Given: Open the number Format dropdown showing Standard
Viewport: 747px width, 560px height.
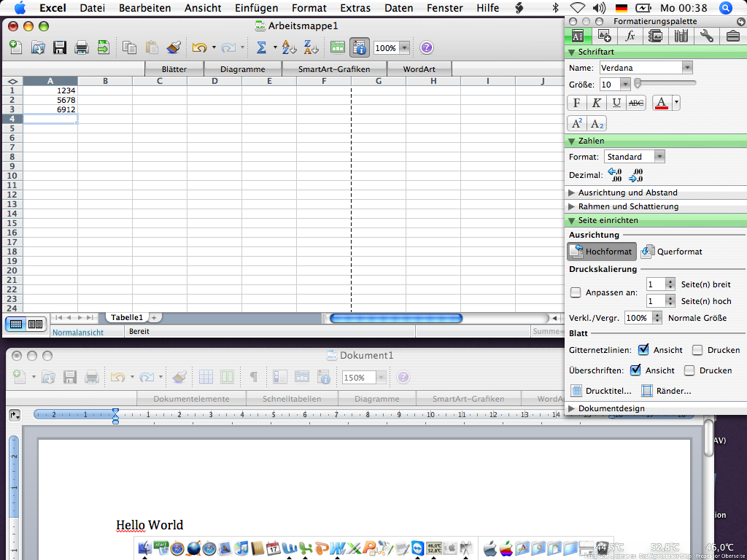Looking at the screenshot, I should 659,157.
